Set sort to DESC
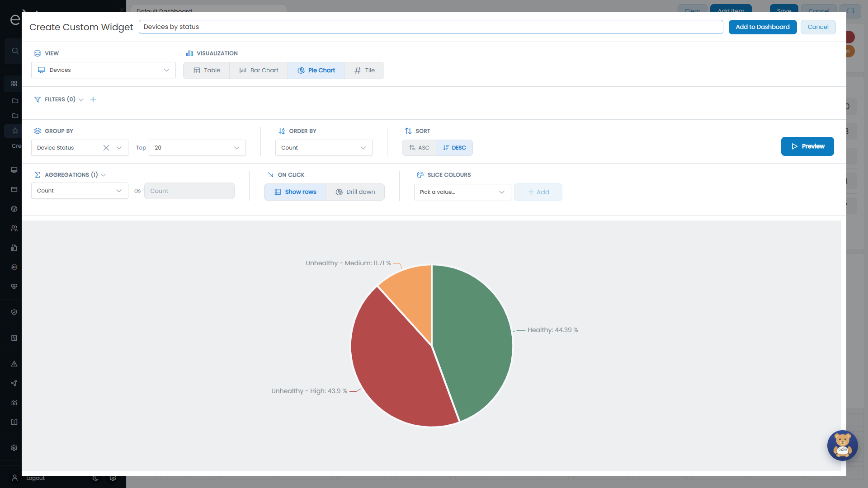Image resolution: width=868 pixels, height=488 pixels. pyautogui.click(x=454, y=148)
